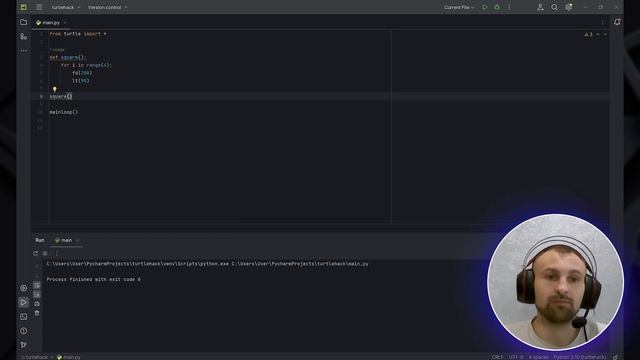The width and height of the screenshot is (640, 360).
Task: Click the warnings count indicator
Action: coord(588,35)
